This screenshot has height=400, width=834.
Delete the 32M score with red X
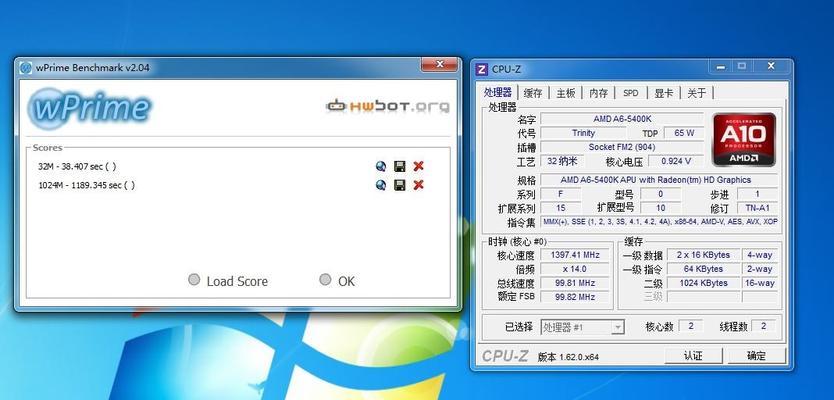pyautogui.click(x=419, y=166)
